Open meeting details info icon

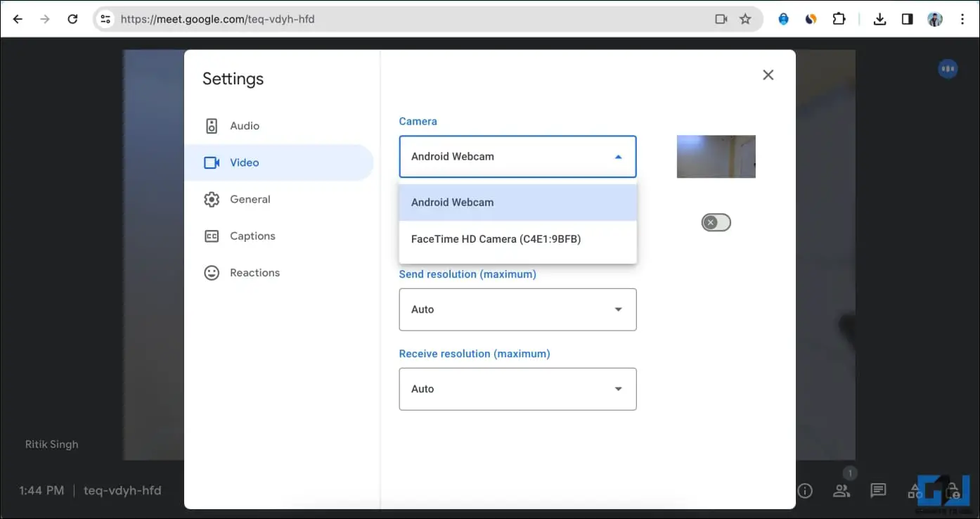pos(805,491)
